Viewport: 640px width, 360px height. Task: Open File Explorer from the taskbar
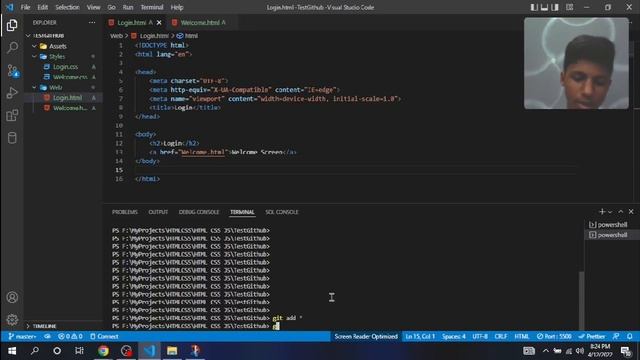(172, 351)
